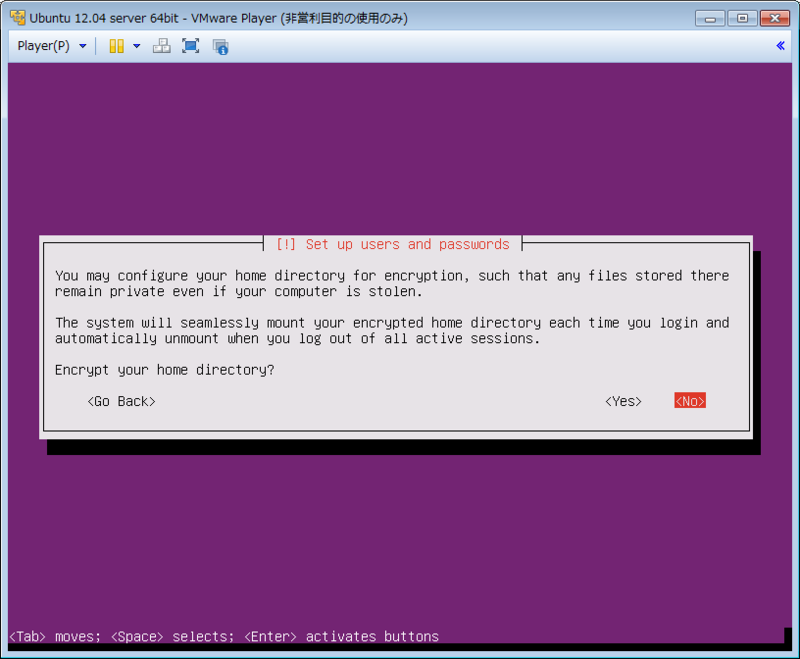The image size is (800, 659).
Task: Expand the power options dropdown arrow
Action: pos(137,46)
